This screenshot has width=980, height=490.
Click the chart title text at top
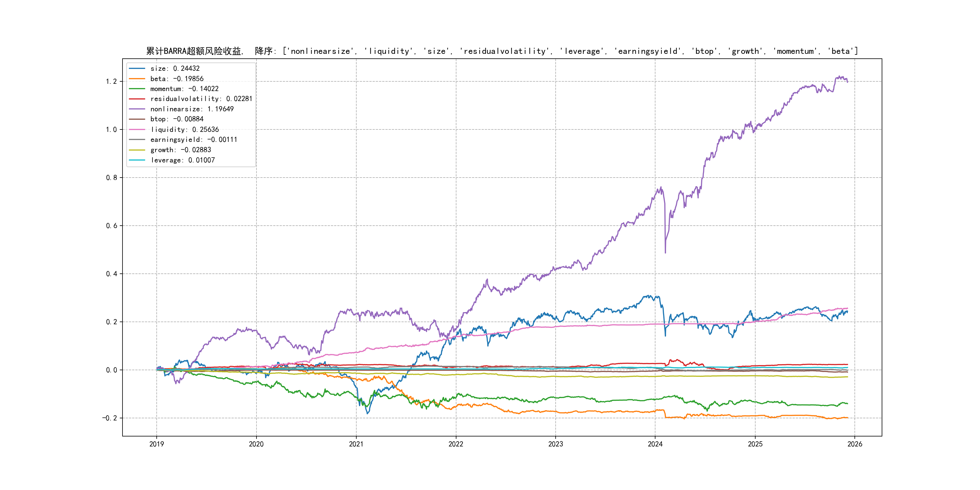click(x=502, y=51)
